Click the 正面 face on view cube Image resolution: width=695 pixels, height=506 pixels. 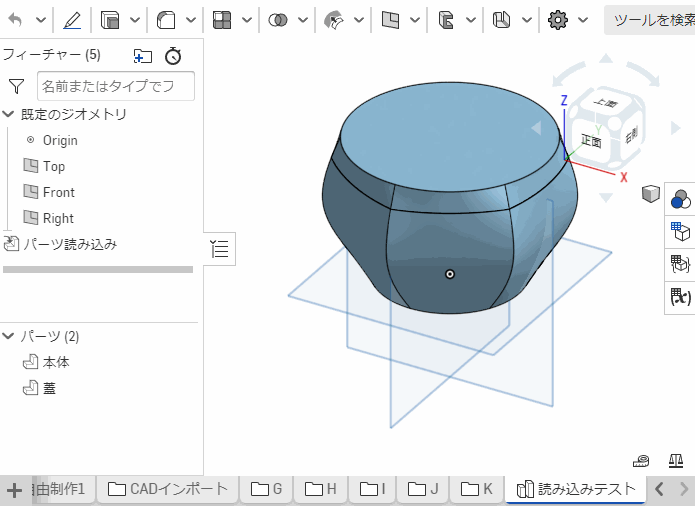point(591,142)
